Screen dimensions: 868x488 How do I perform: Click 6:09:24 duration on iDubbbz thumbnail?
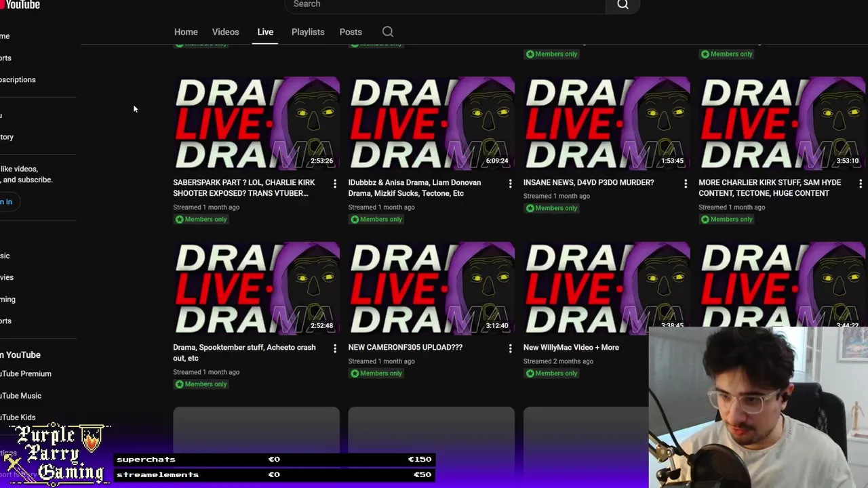pos(497,161)
